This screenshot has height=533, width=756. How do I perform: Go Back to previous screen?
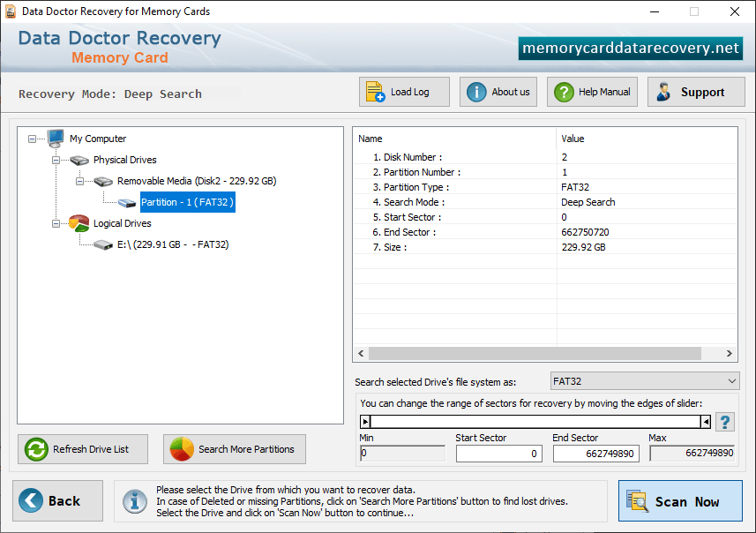pyautogui.click(x=58, y=500)
